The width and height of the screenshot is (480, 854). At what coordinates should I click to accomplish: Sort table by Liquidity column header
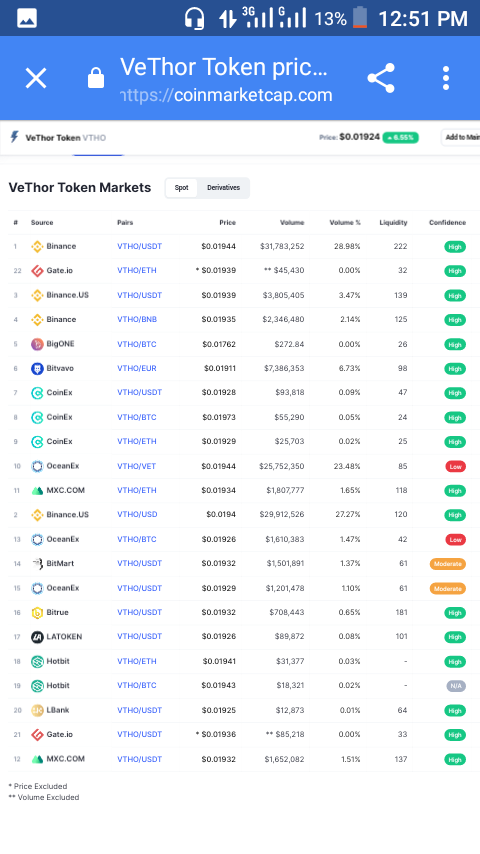coord(393,222)
